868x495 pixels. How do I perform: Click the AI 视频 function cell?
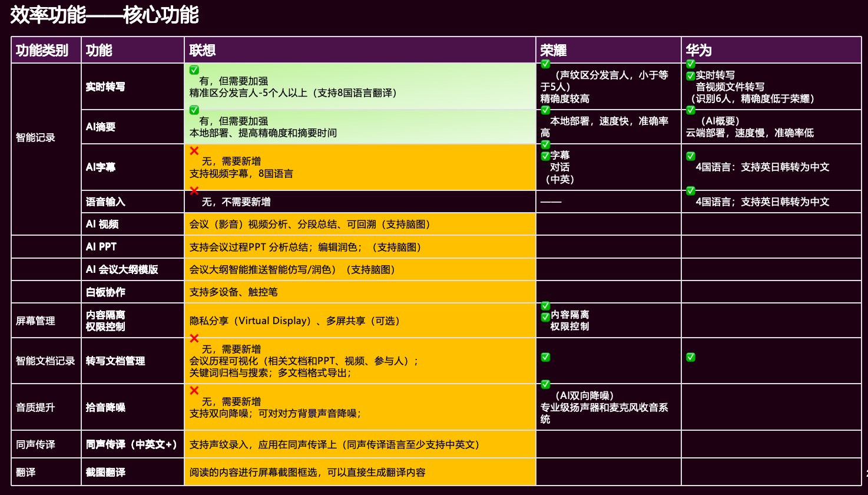click(132, 224)
